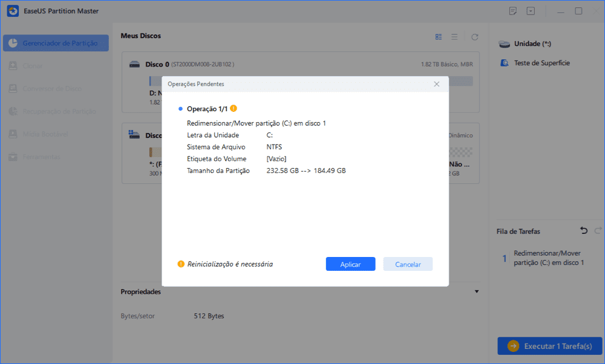
Task: Click the Unidade (*:) drive icon
Action: [505, 44]
